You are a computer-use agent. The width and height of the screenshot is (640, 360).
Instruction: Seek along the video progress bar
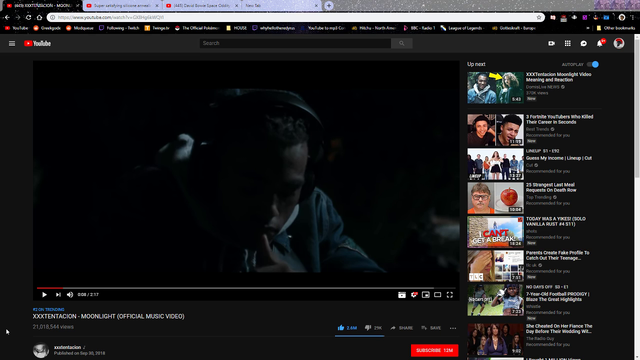click(x=246, y=288)
